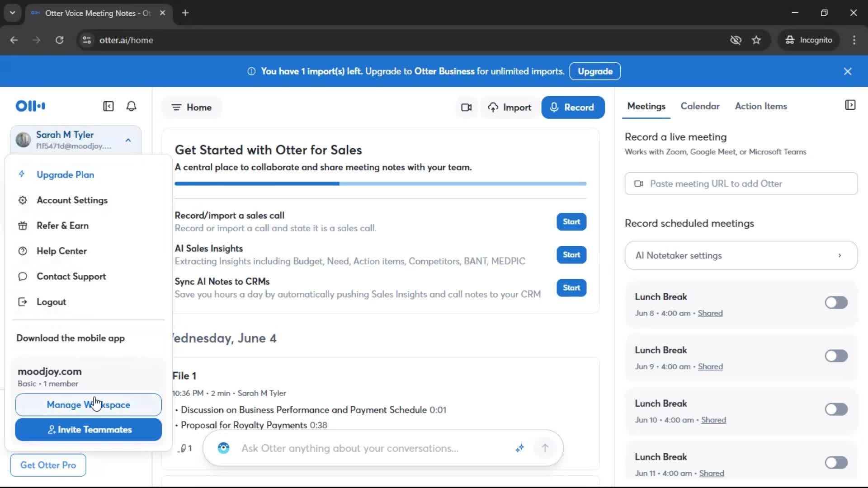Open Shared link for Jun 9 meeting
The height and width of the screenshot is (488, 868).
[710, 367]
